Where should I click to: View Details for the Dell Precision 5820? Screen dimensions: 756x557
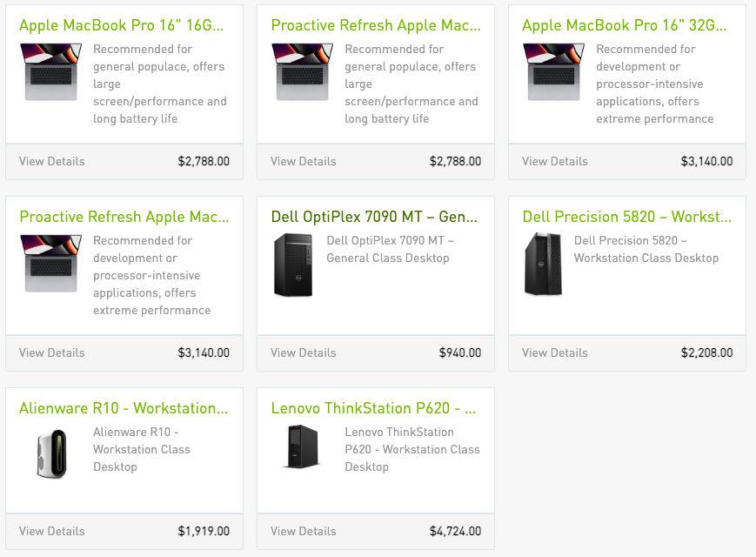point(554,352)
